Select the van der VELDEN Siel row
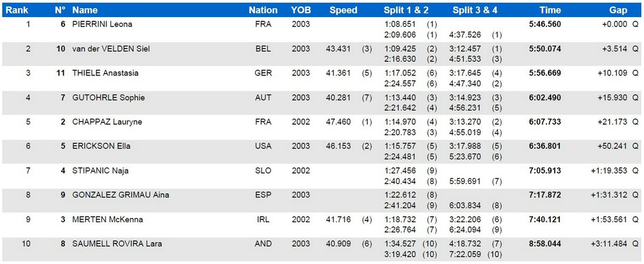This screenshot has width=644, height=264. pos(322,54)
